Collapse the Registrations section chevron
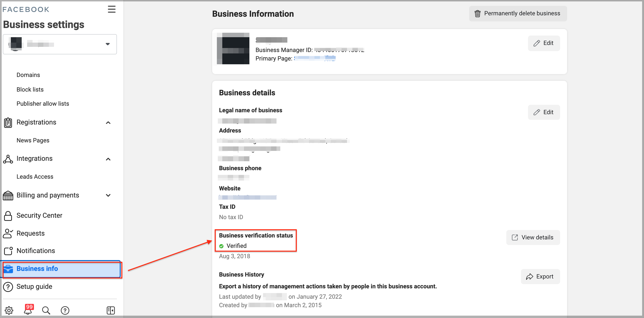 108,123
